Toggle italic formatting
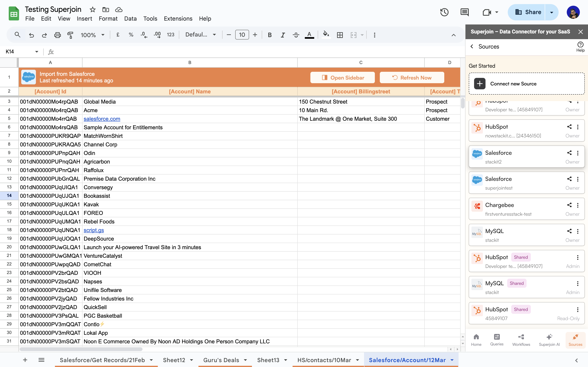Image resolution: width=588 pixels, height=367 pixels. (283, 35)
